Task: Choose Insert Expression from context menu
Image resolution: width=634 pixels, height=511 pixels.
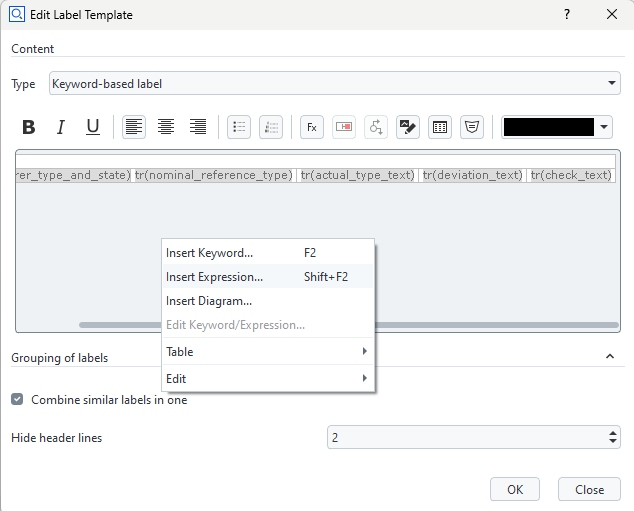Action: 268,277
